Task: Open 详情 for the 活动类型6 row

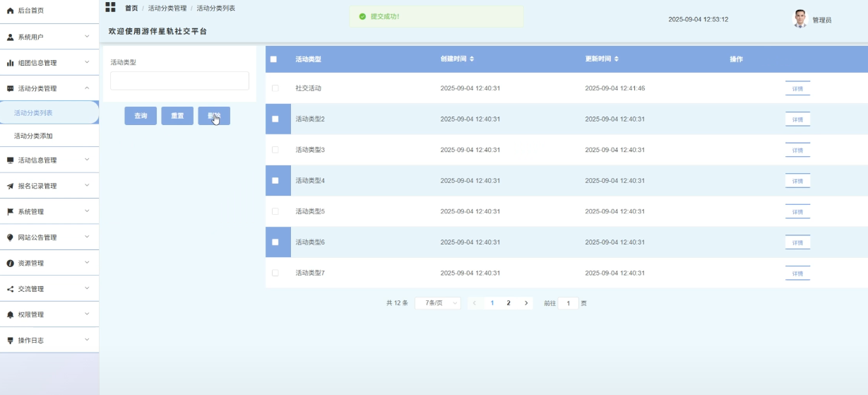Action: [797, 242]
